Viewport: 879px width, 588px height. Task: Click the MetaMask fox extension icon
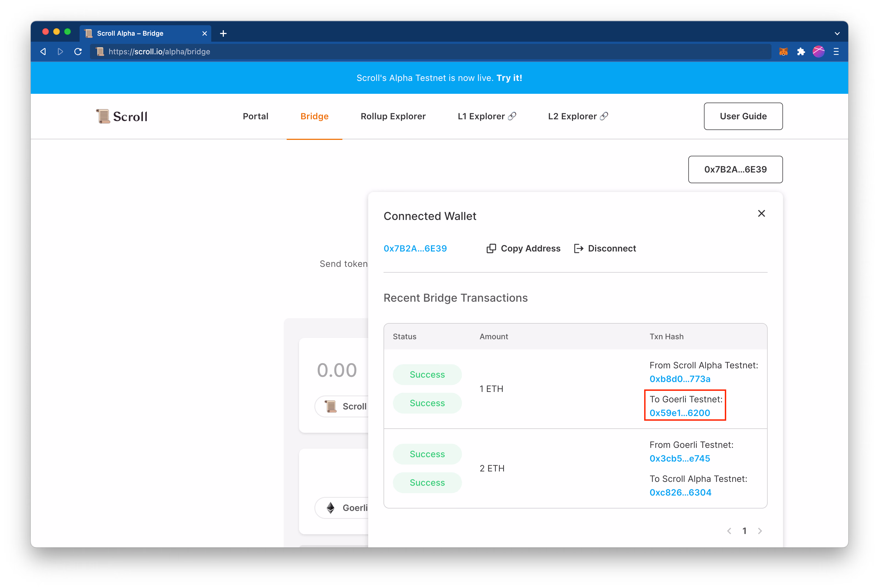pos(783,52)
